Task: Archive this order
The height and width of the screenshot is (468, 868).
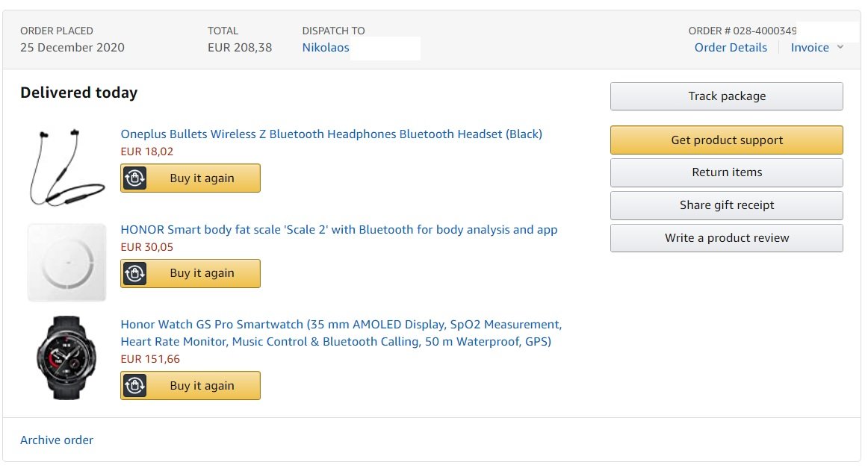Action: pos(57,440)
